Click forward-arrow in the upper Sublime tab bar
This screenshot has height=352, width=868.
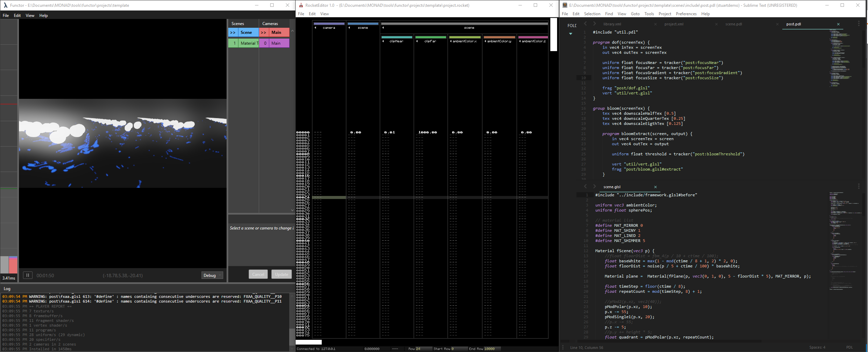[x=594, y=24]
